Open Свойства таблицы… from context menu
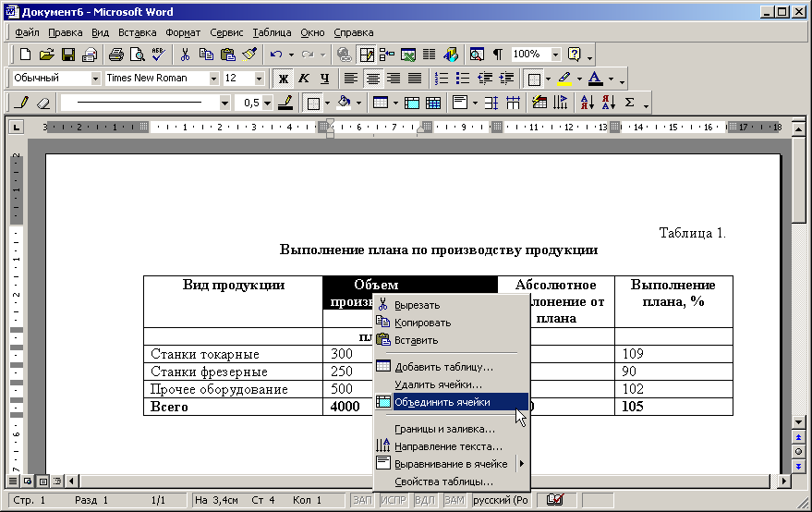812x512 pixels. coord(452,482)
